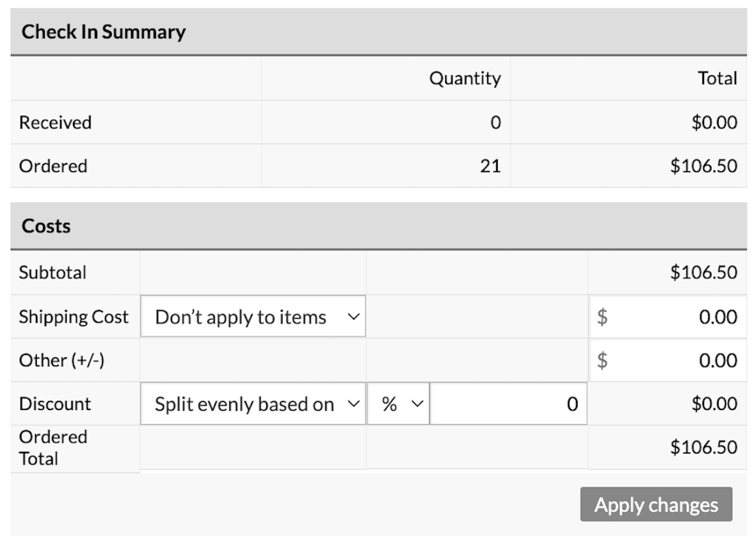The image size is (756, 536).
Task: Open Shipping Cost 'Don't apply to items' dropdown
Action: tap(253, 317)
